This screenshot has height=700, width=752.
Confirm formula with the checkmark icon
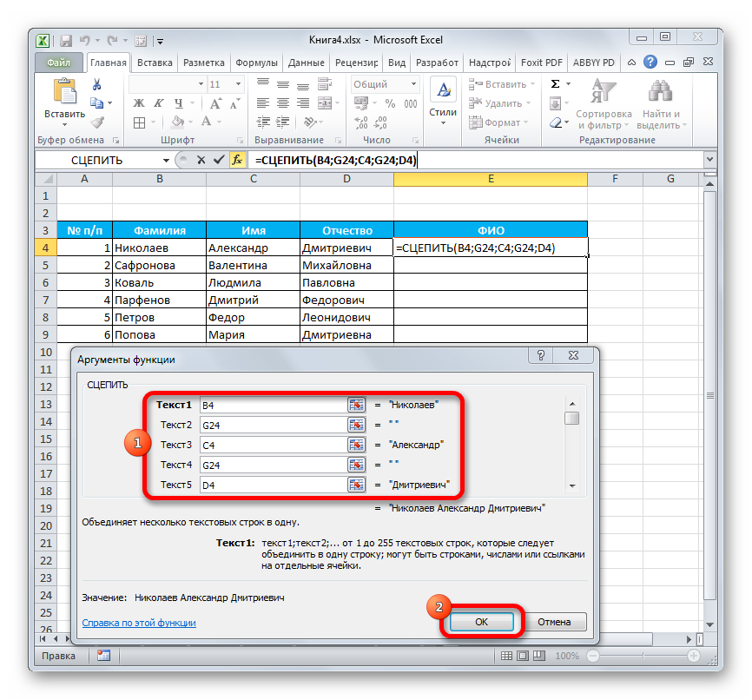tap(218, 161)
